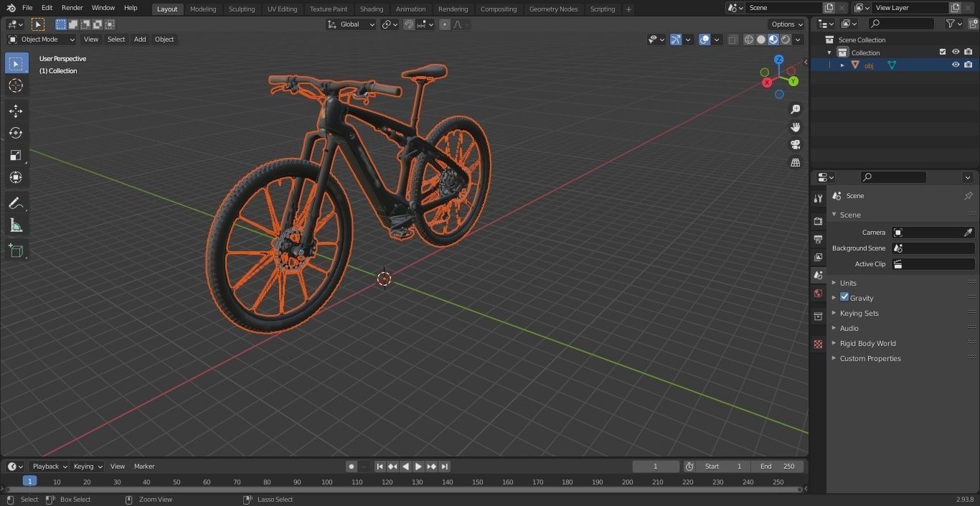
Task: Open the Output properties tab
Action: pyautogui.click(x=818, y=239)
